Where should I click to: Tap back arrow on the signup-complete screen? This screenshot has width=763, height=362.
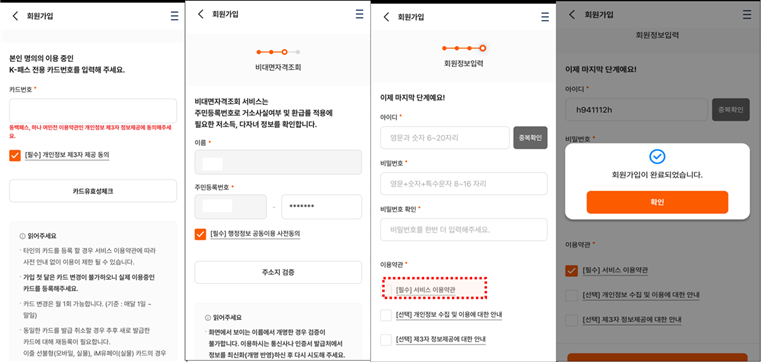(572, 15)
